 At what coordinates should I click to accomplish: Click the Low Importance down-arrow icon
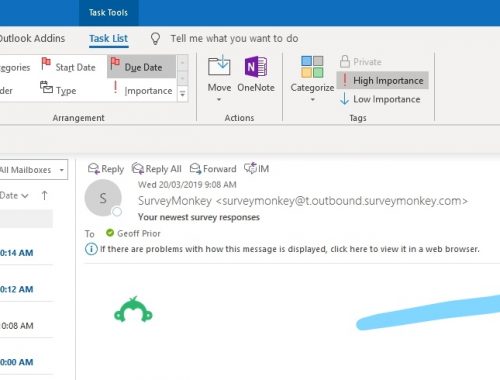pyautogui.click(x=344, y=99)
